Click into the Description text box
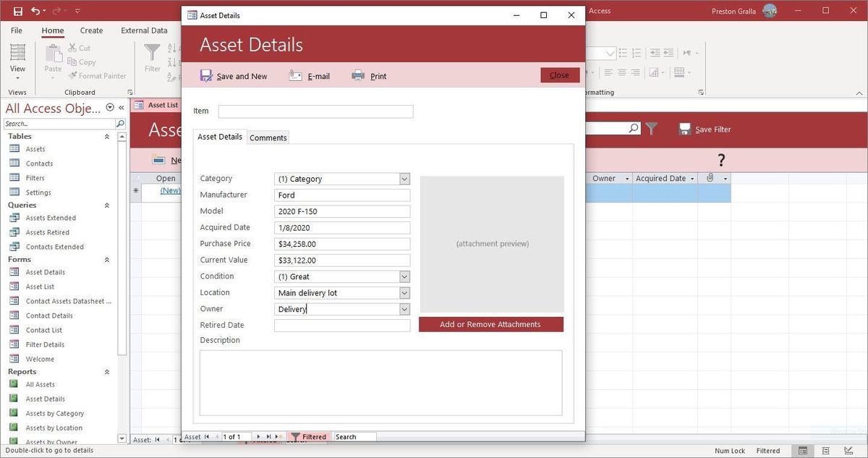 point(380,383)
